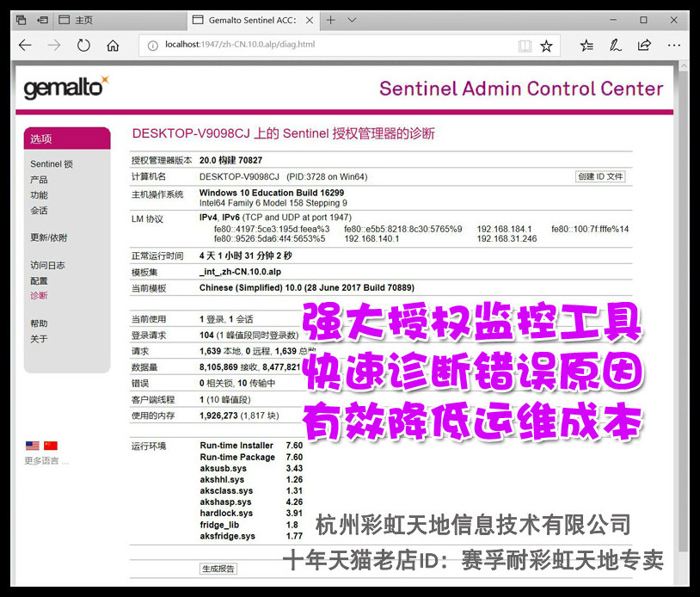Click the 生成报告 button

click(x=218, y=569)
